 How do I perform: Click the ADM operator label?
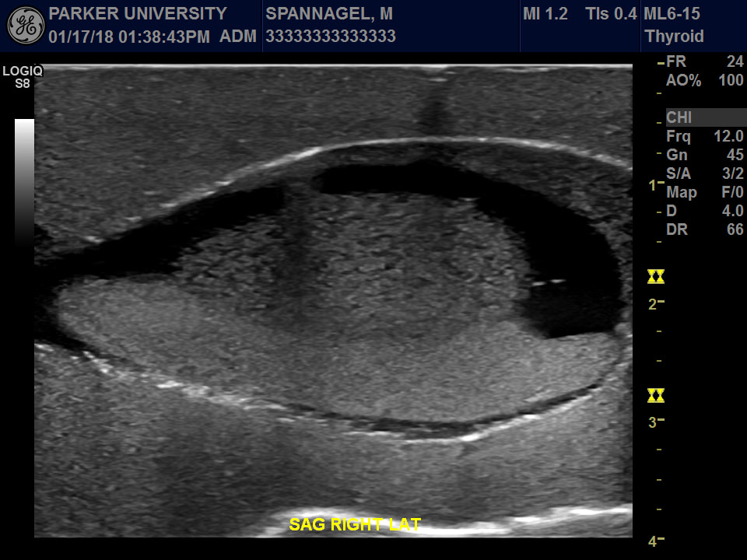click(238, 37)
